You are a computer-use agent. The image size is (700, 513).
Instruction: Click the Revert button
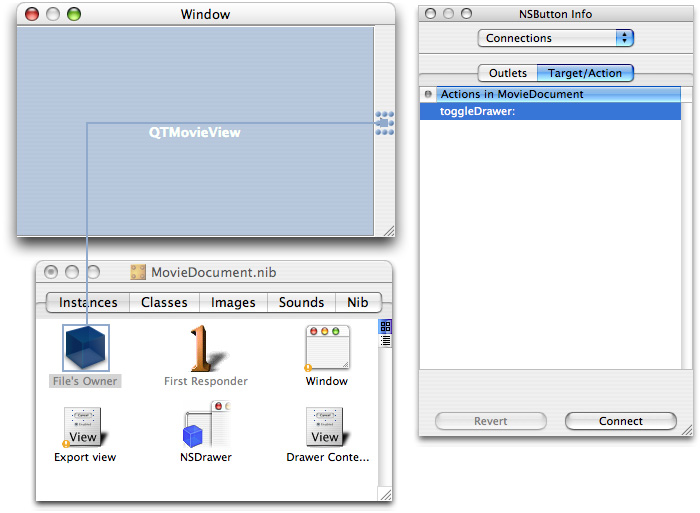pyautogui.click(x=491, y=421)
